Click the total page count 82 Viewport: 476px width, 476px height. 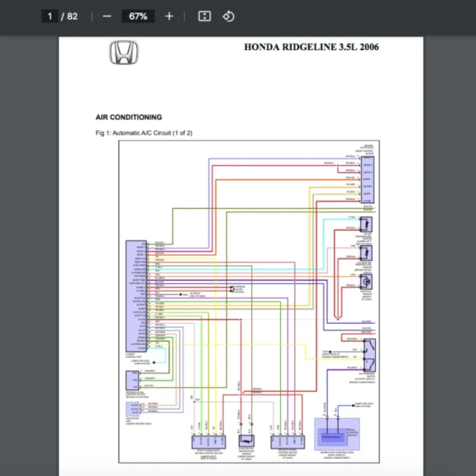(x=72, y=17)
